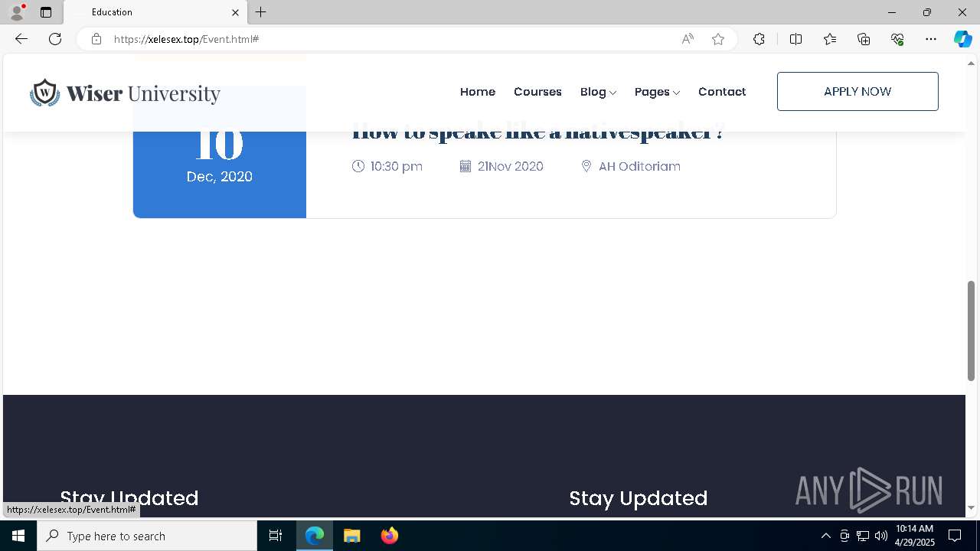The width and height of the screenshot is (980, 551).
Task: Add this page to favorites with the star icon
Action: coord(718,39)
